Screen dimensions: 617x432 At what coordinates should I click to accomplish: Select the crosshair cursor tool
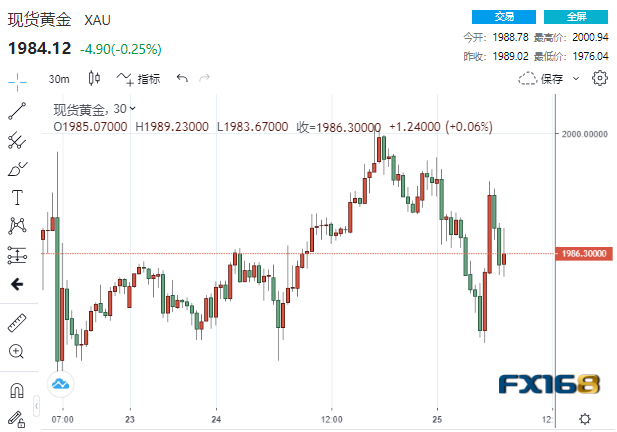[x=17, y=82]
